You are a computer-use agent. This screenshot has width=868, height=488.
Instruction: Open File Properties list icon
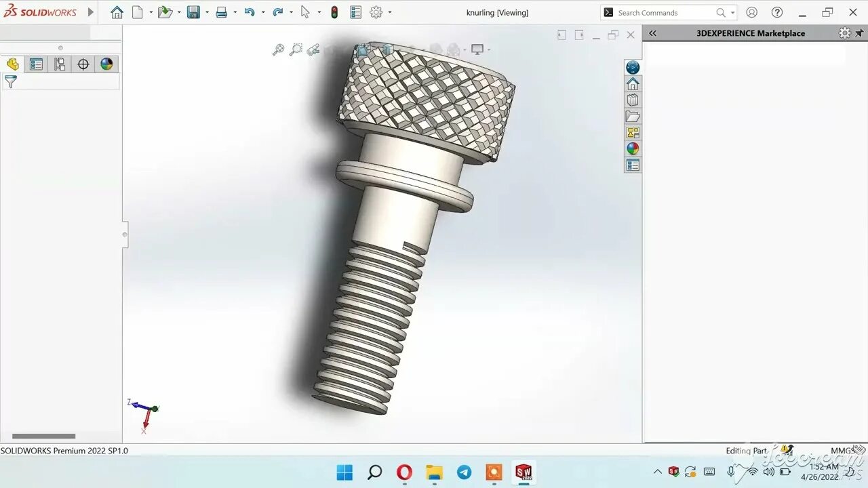(x=356, y=12)
